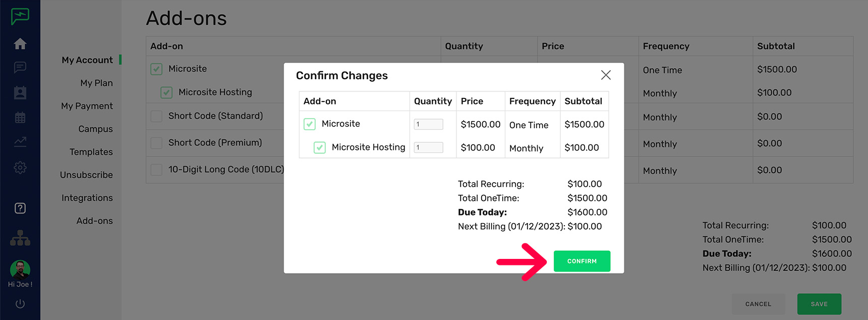
Task: Uncheck Microsite in the dialog
Action: (x=310, y=124)
